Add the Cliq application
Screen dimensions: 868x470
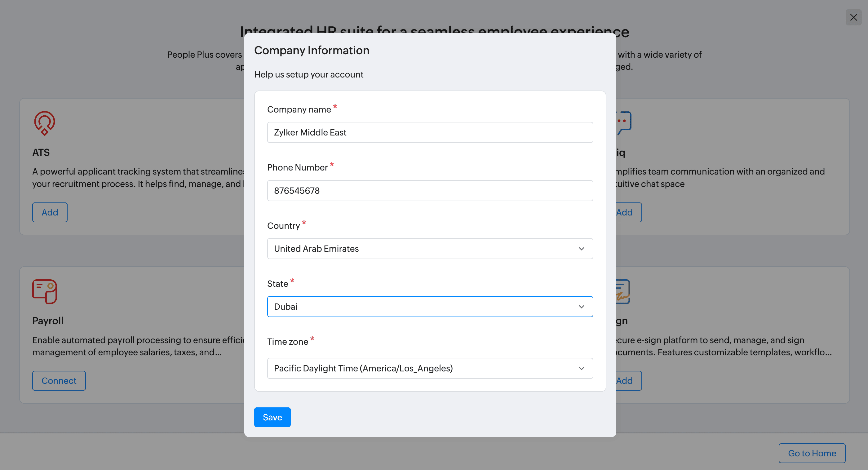pos(624,212)
